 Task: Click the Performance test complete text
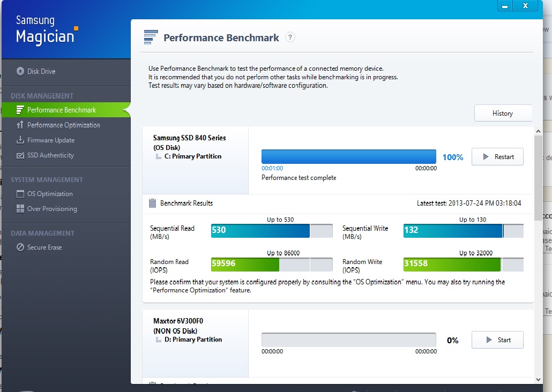coord(299,178)
